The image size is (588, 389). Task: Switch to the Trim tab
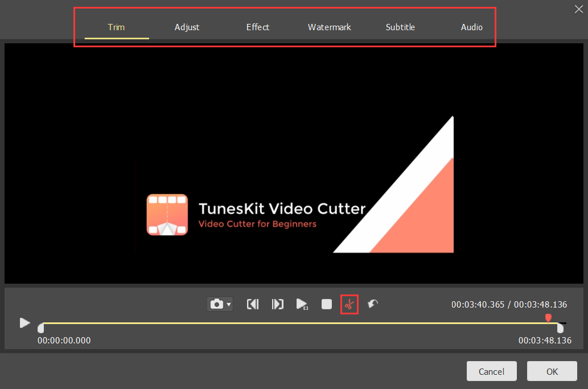click(116, 27)
